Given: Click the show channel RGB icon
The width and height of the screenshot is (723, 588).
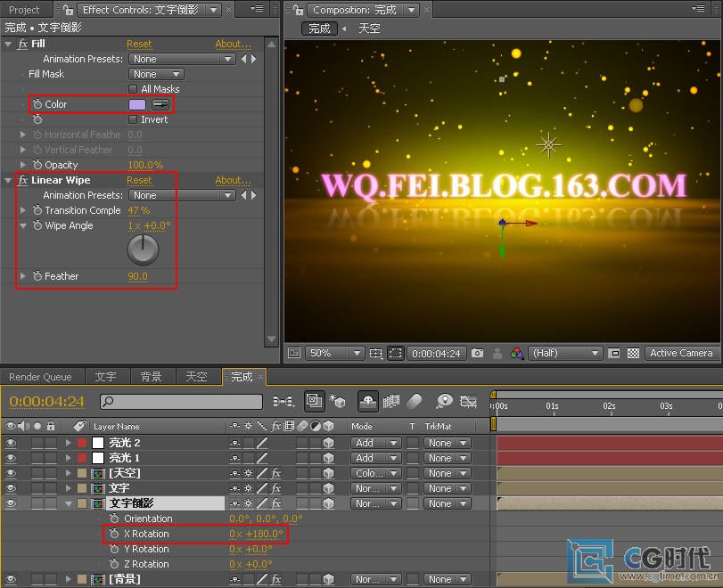Looking at the screenshot, I should point(516,354).
